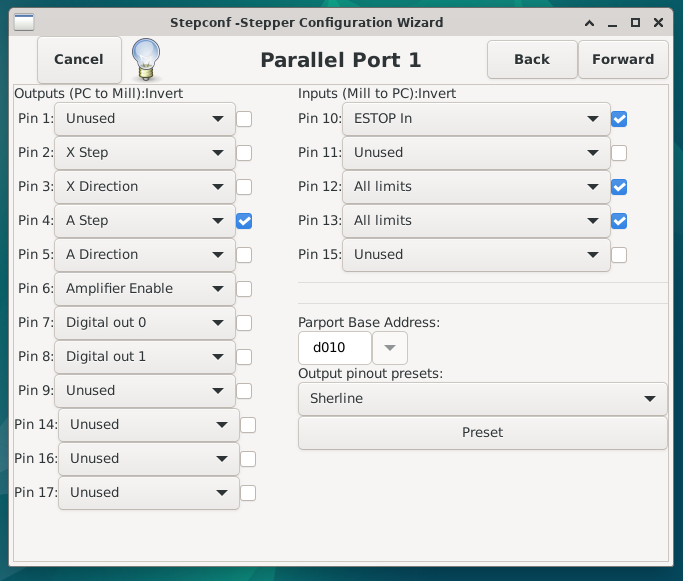
Task: Toggle the invert checkbox for Pin 4
Action: click(244, 221)
